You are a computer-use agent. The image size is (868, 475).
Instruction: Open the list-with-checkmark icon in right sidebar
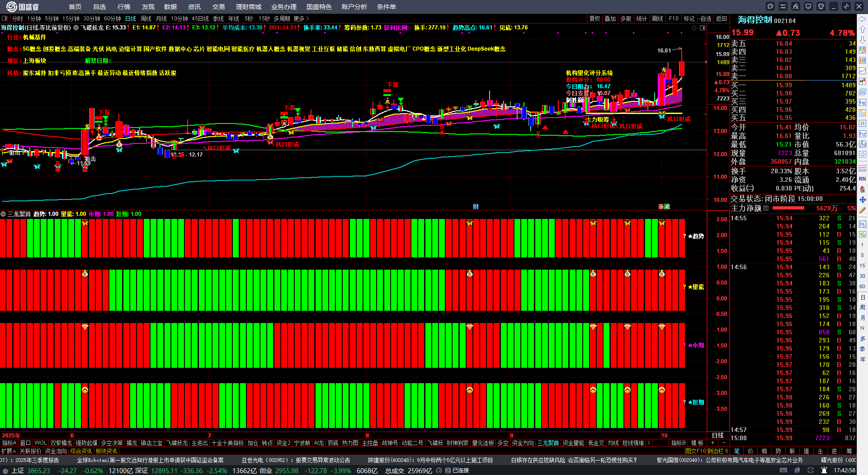click(863, 50)
